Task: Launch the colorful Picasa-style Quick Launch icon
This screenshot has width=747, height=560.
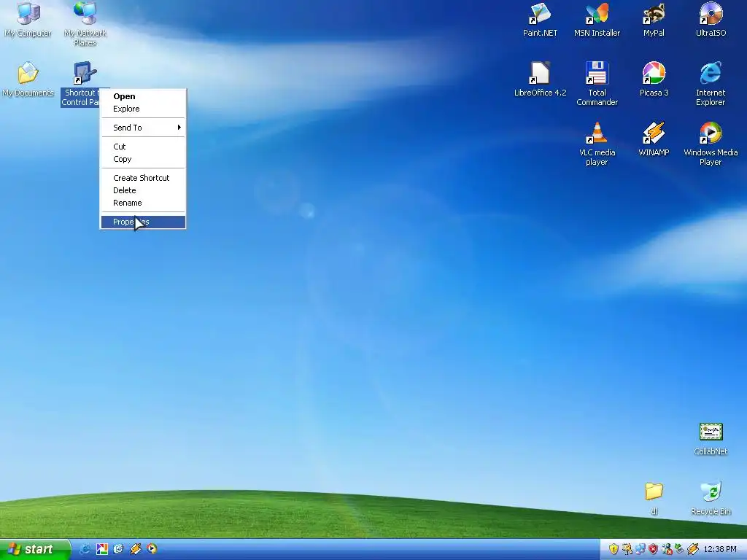Action: pyautogui.click(x=102, y=548)
